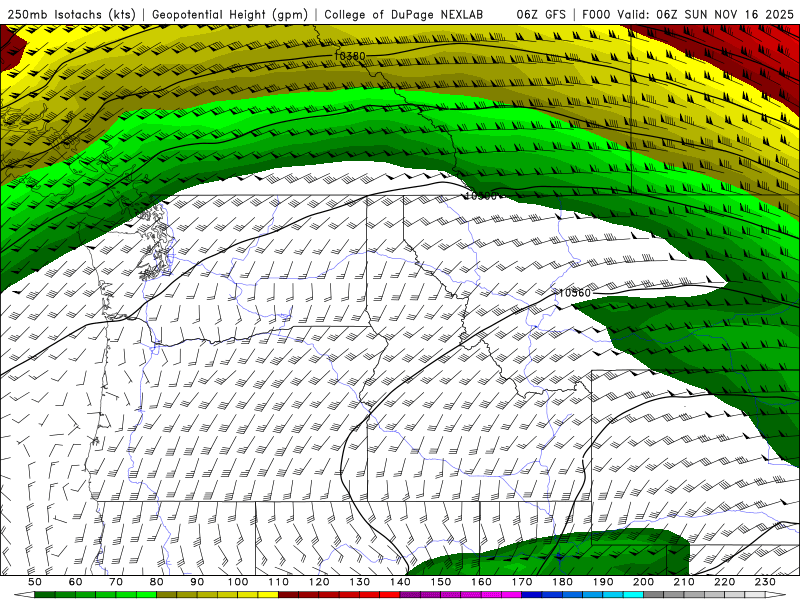This screenshot has width=800, height=600.
Task: Click the 160 knot colorbar label
Action: point(482,582)
